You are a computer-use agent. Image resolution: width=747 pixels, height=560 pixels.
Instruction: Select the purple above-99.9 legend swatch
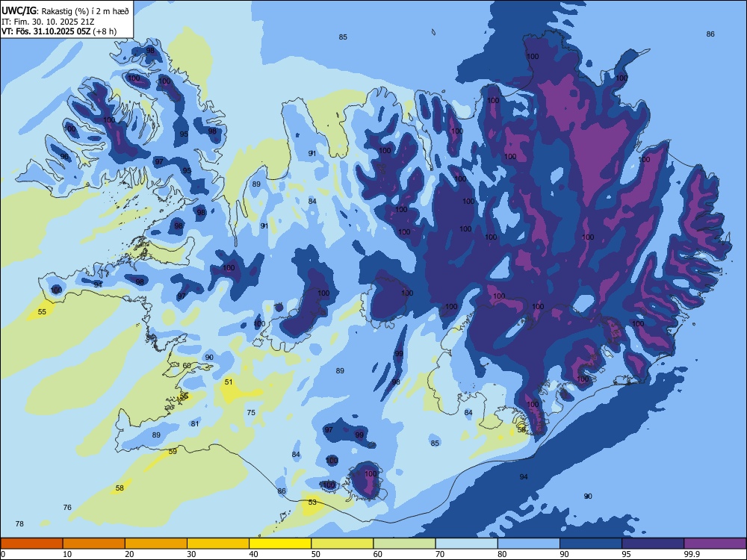[715, 544]
